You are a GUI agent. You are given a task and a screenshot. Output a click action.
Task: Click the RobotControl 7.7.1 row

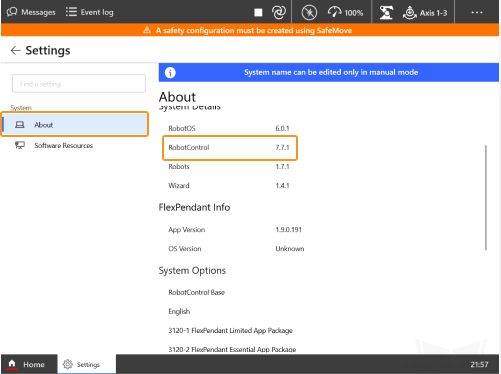[x=230, y=147]
